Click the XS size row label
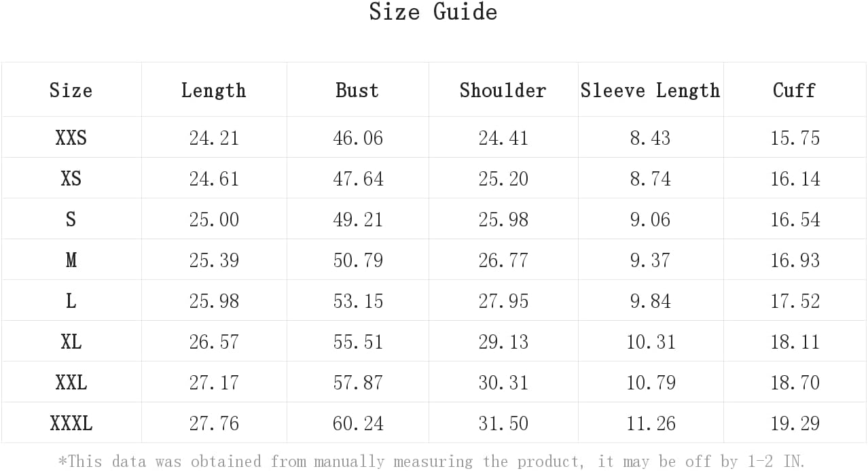This screenshot has height=471, width=868. (x=71, y=179)
